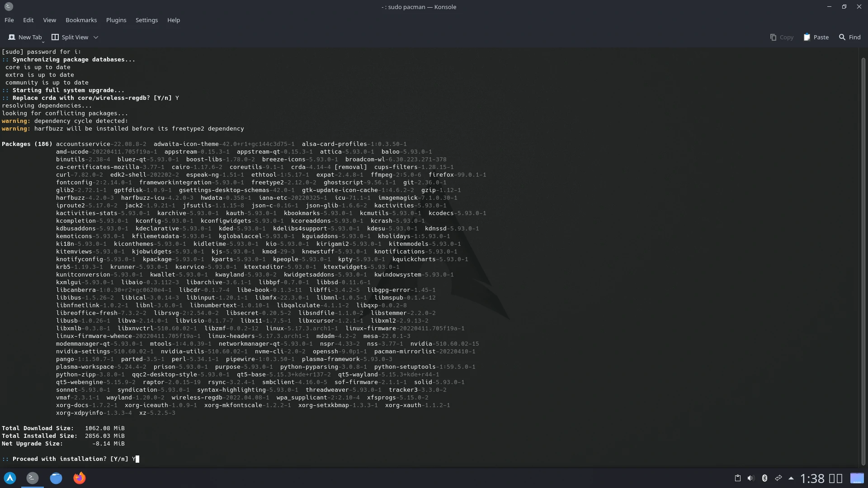Expand the Split View dropdown arrow
This screenshot has width=868, height=488.
pos(96,38)
